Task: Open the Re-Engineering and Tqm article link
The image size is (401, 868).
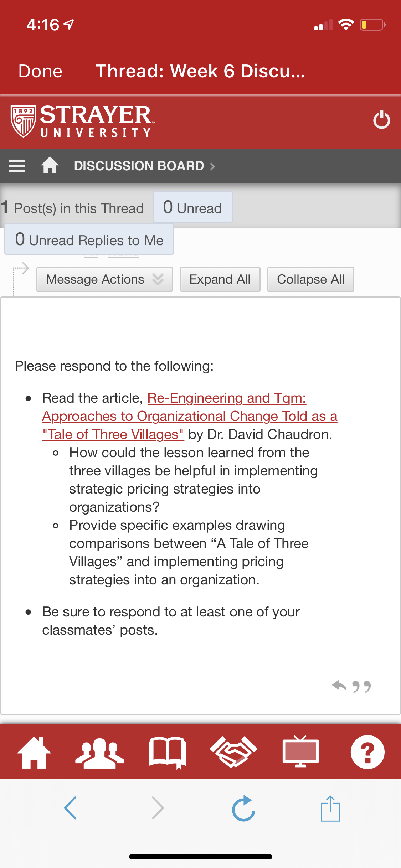Action: point(190,416)
